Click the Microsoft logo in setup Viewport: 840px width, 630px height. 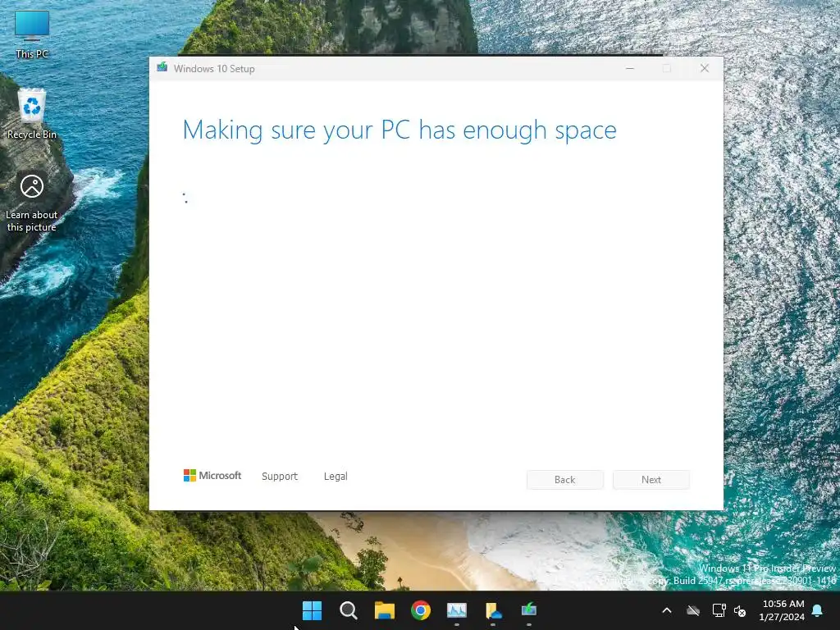pyautogui.click(x=212, y=476)
